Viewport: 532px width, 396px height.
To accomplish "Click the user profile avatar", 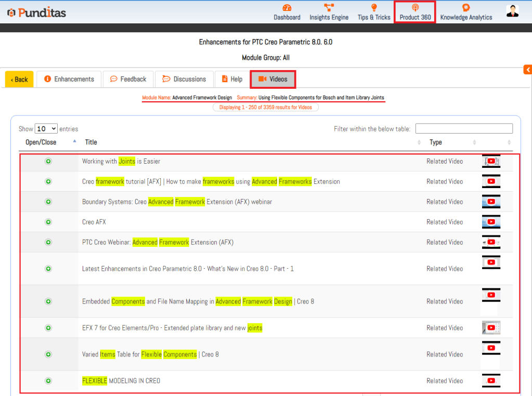I will tap(512, 11).
